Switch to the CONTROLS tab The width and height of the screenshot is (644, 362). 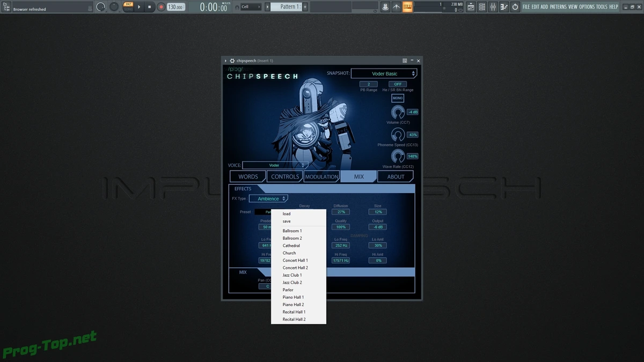click(285, 176)
